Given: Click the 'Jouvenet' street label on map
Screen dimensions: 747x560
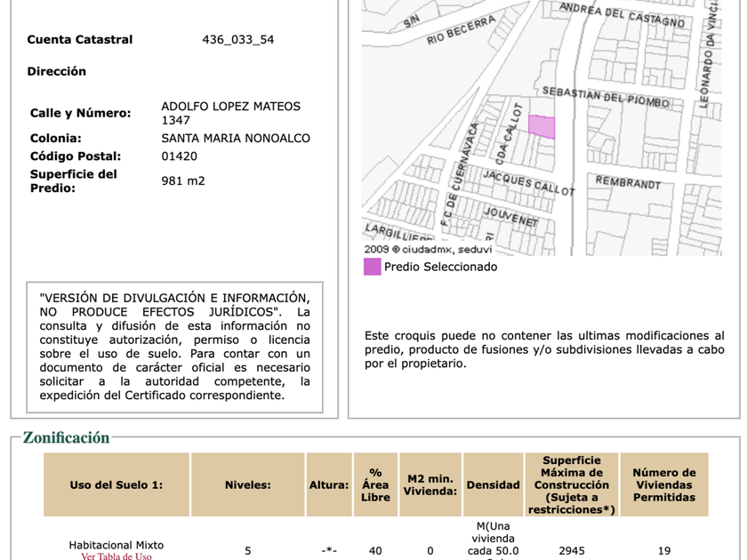Looking at the screenshot, I should tap(510, 216).
